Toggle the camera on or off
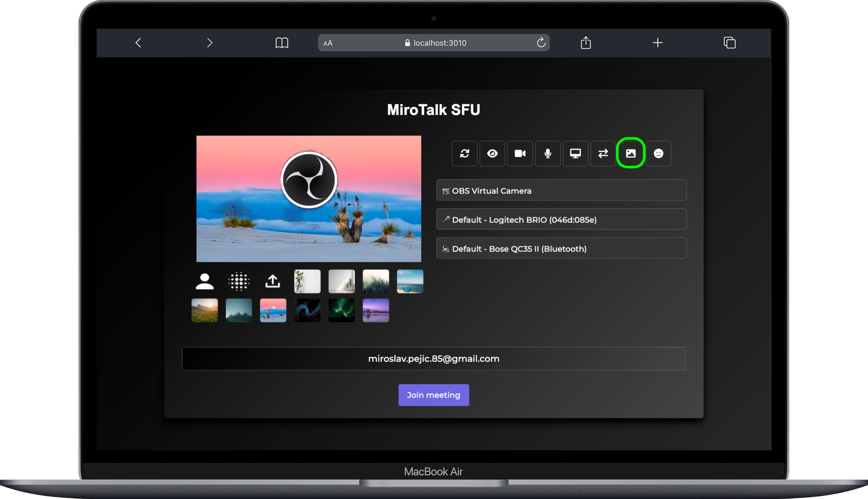868x499 pixels. 520,153
